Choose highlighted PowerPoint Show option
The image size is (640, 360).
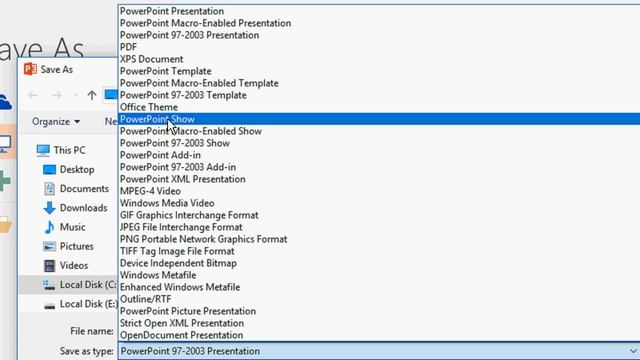[x=379, y=119]
